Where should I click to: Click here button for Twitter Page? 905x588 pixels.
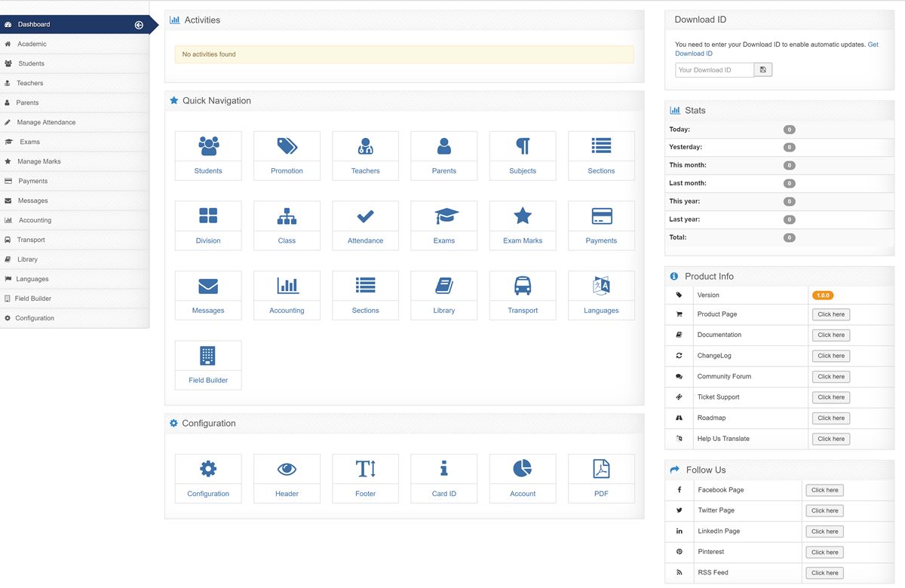click(x=824, y=510)
